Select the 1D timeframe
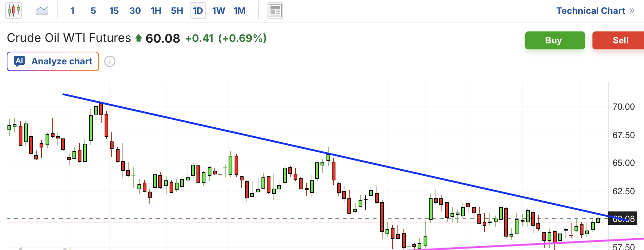644x250 pixels. coord(198,10)
